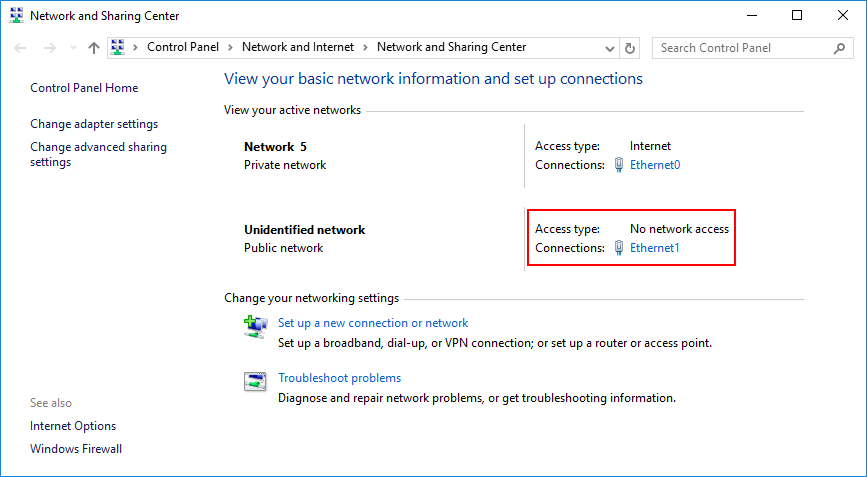Screen dimensions: 867x477
Task: Click the Ethernet0 adapter icon
Action: [620, 165]
